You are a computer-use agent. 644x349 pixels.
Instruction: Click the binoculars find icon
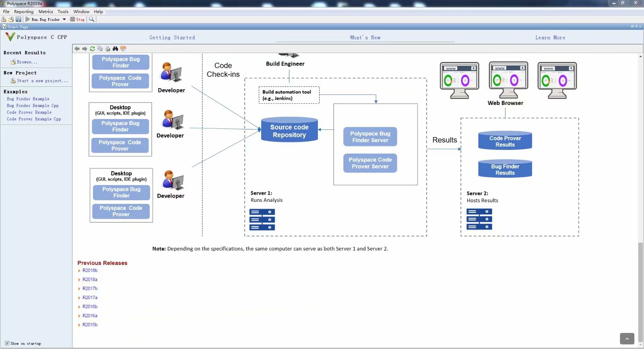(x=116, y=49)
